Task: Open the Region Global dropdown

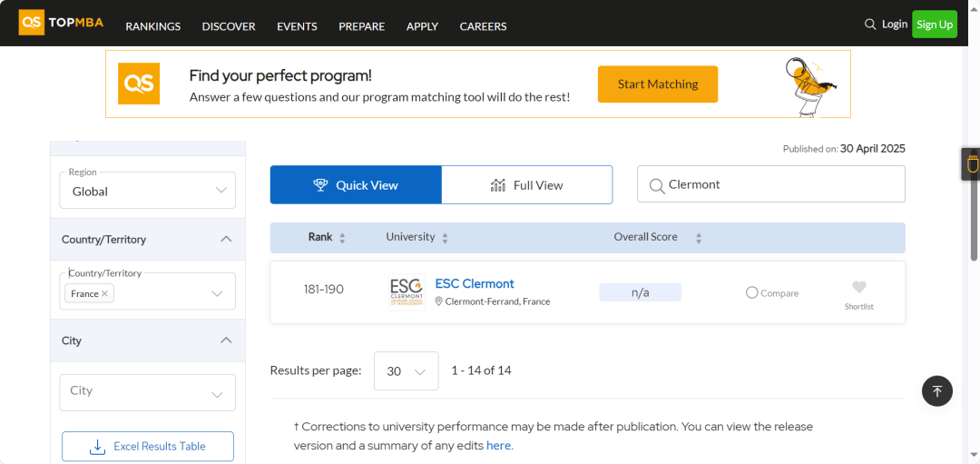Action: pos(148,191)
